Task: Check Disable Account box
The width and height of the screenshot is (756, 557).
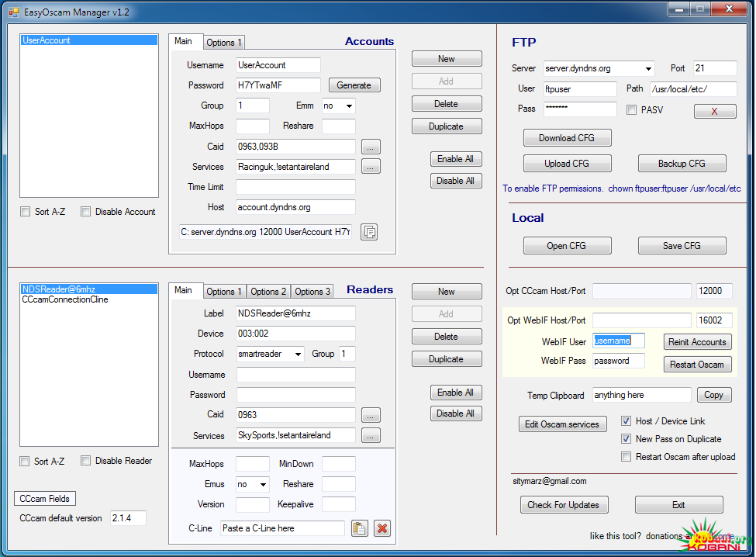Action: (86, 211)
